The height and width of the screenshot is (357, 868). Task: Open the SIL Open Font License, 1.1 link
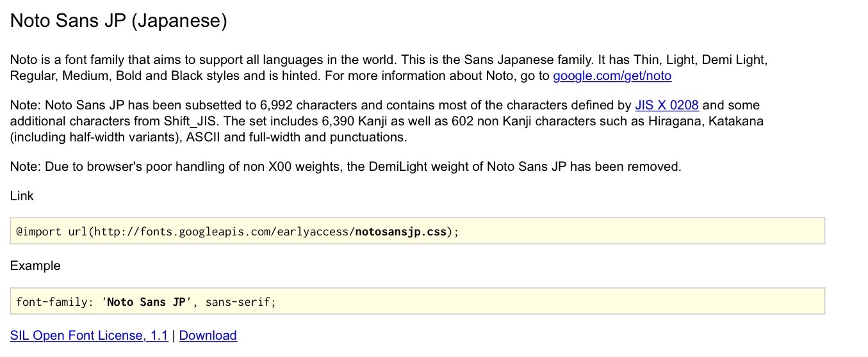[x=89, y=335]
